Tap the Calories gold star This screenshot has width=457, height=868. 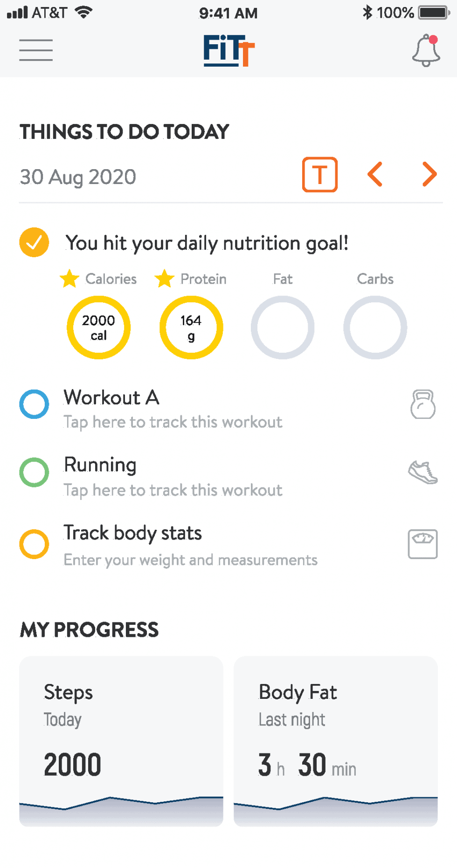(x=69, y=279)
